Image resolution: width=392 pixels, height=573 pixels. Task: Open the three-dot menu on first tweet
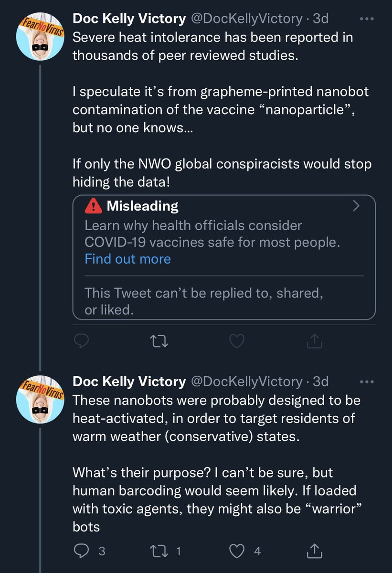pos(367,20)
